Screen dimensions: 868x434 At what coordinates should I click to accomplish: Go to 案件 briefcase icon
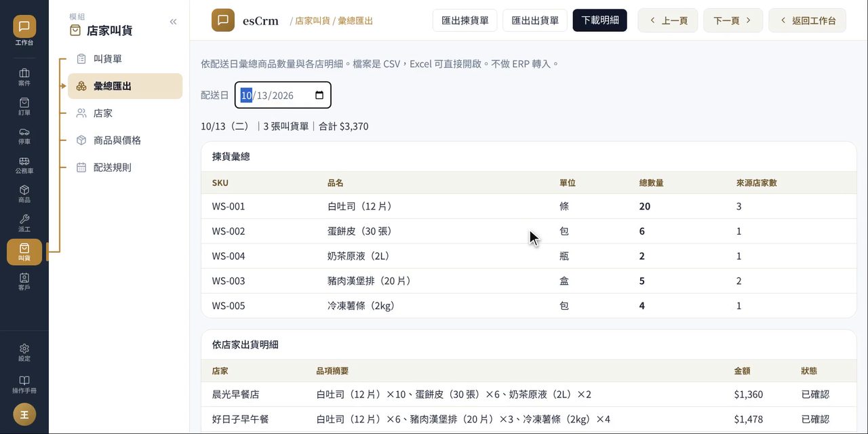pos(24,77)
